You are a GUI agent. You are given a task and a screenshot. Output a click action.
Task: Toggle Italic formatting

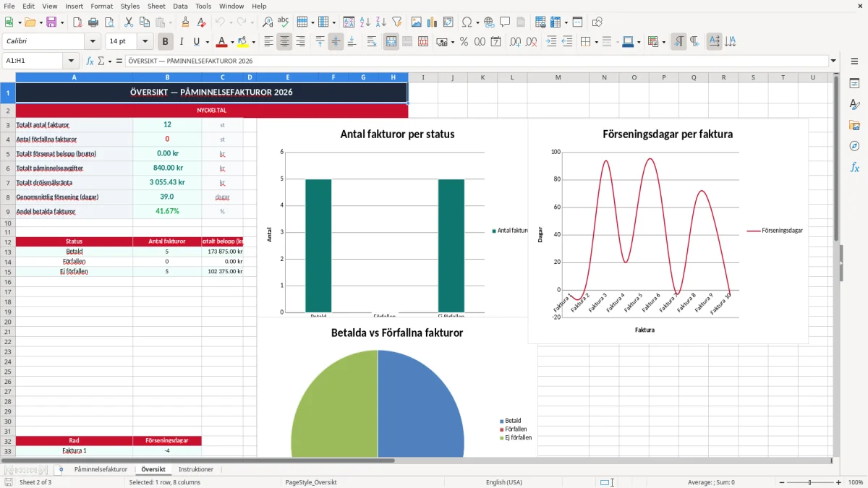point(181,42)
